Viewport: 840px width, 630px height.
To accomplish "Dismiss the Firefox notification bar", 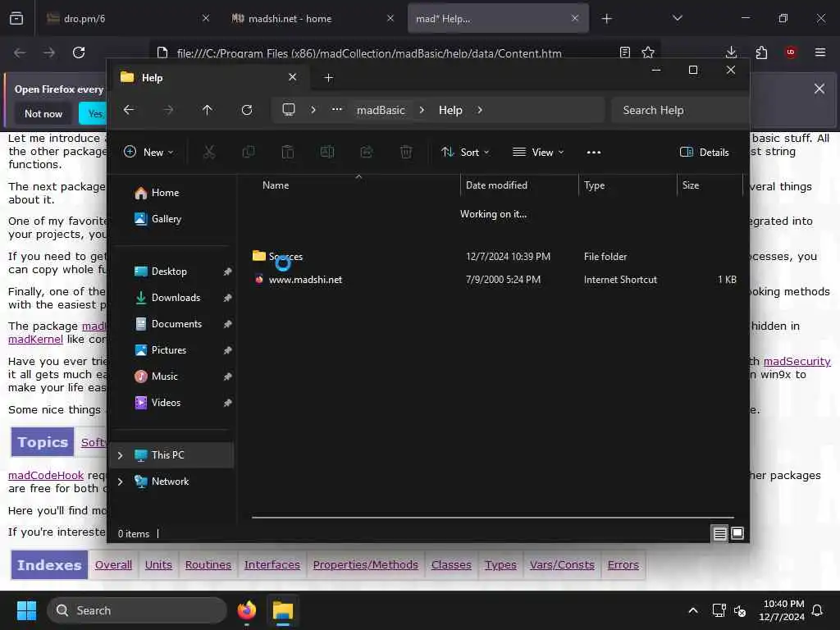I will tap(819, 89).
